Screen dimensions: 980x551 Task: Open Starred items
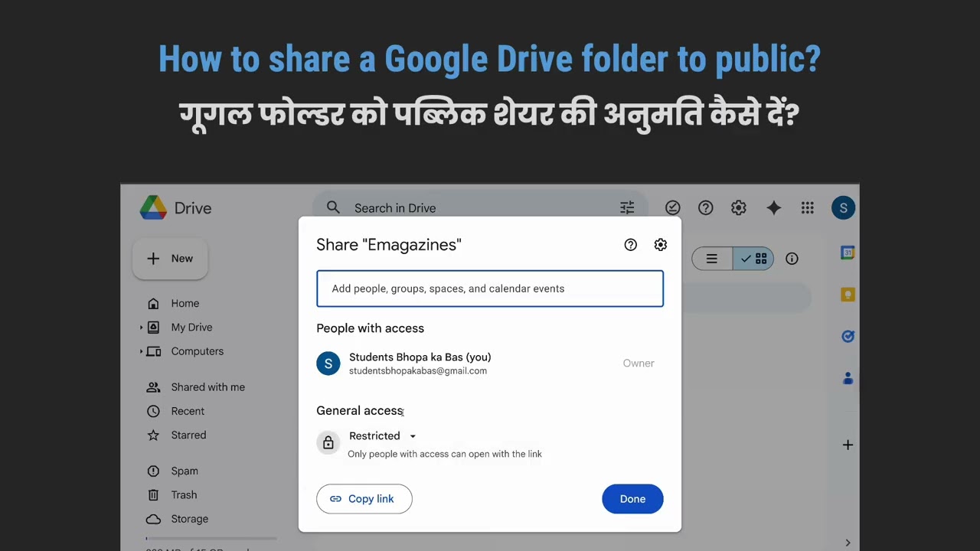(x=188, y=435)
